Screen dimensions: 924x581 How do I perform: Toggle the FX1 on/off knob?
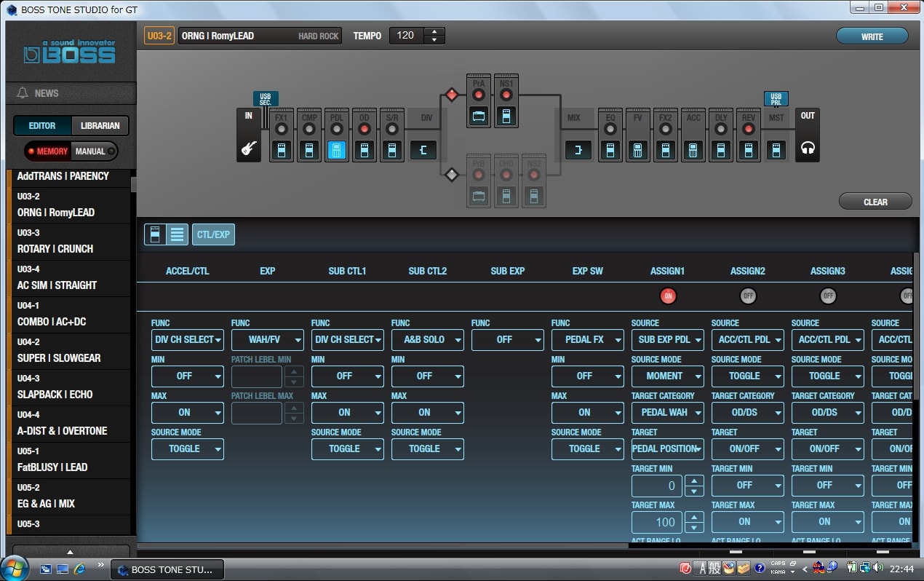coord(281,130)
